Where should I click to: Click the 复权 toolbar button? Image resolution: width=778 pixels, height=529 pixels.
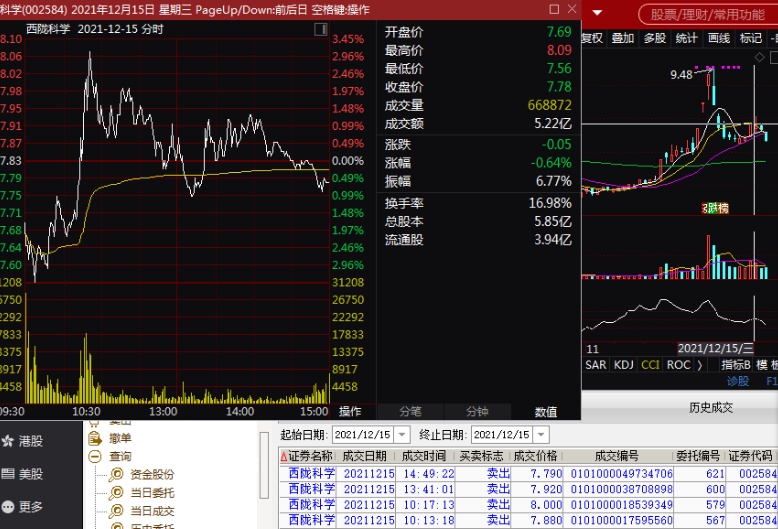click(x=592, y=38)
